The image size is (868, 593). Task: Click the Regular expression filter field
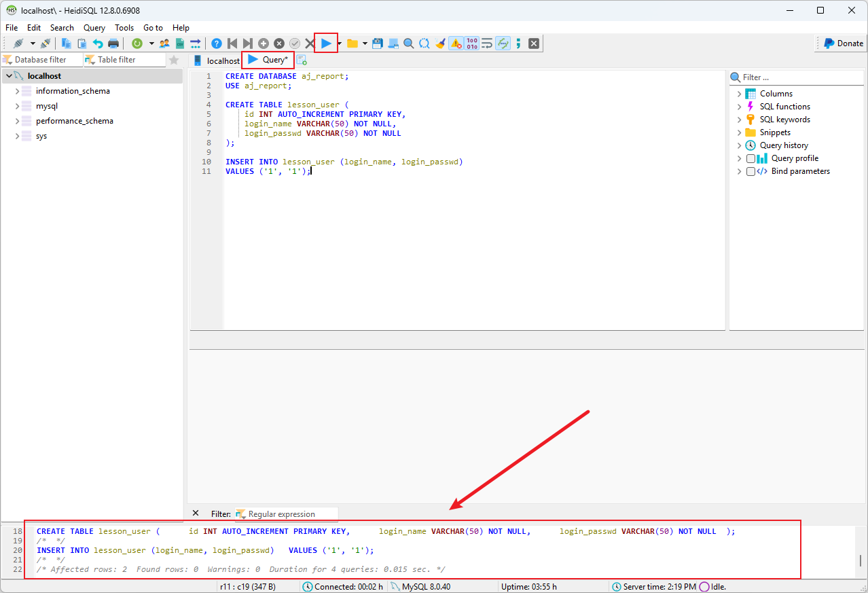point(286,514)
